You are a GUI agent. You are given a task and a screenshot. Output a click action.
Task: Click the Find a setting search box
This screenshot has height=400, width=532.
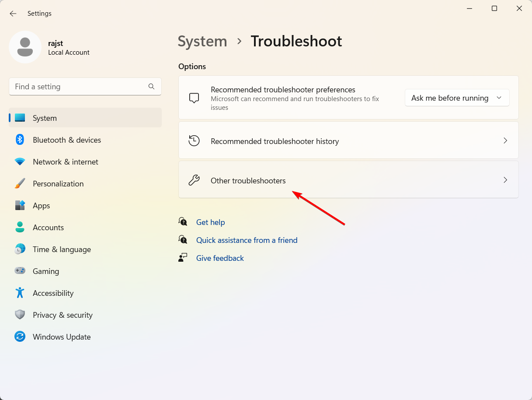click(85, 87)
